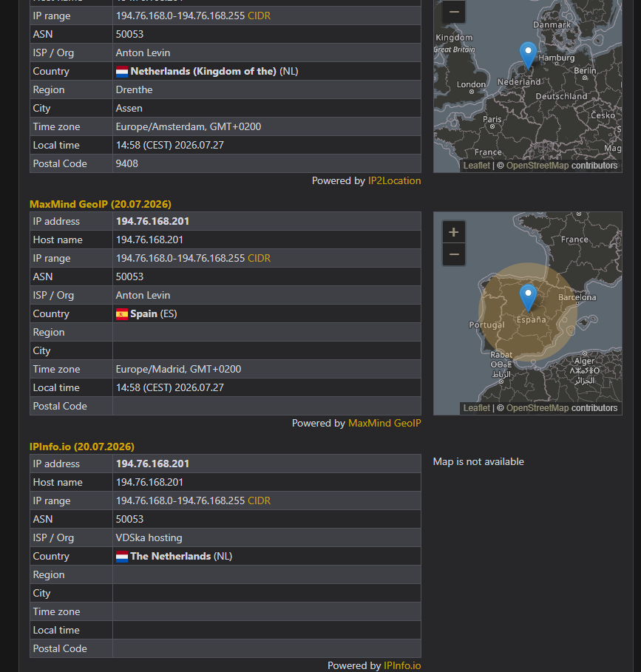
Task: Select Netherlands (Kingdom of the) country text
Action: coord(214,72)
